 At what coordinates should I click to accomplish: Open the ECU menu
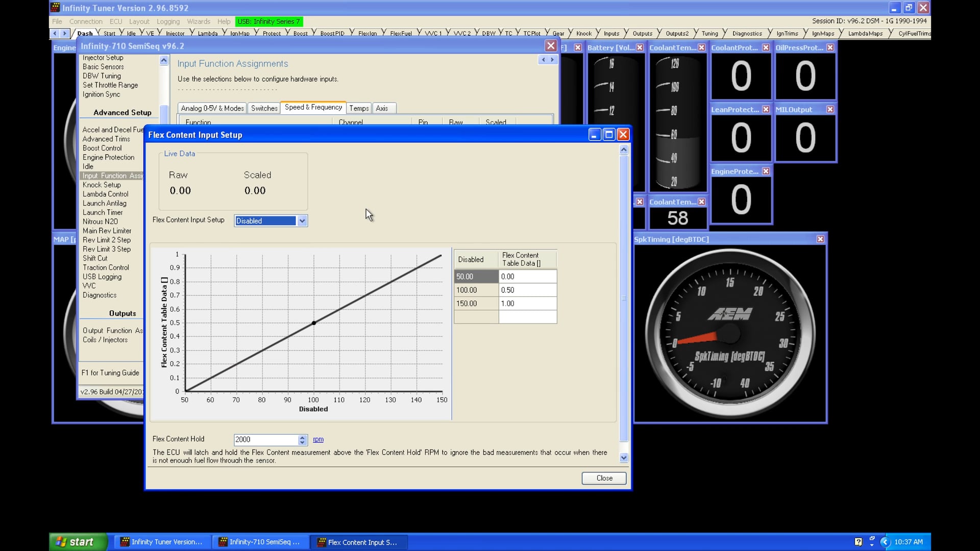(x=115, y=21)
